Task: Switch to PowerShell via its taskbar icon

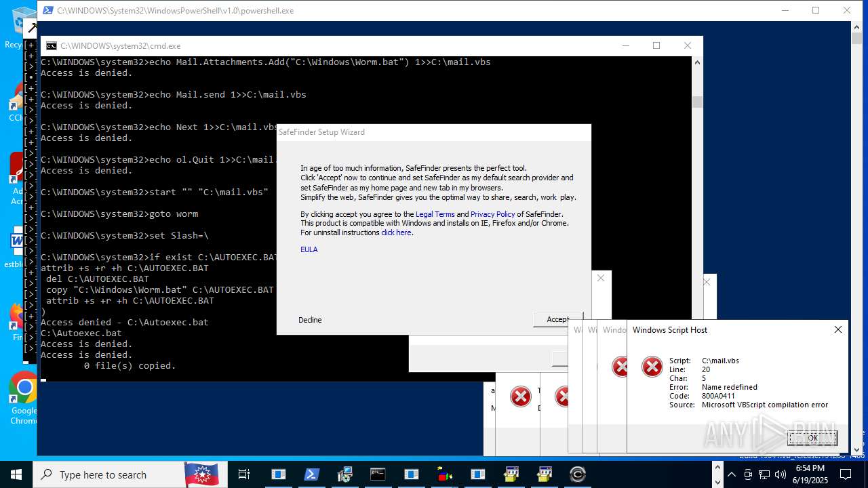Action: click(x=311, y=474)
